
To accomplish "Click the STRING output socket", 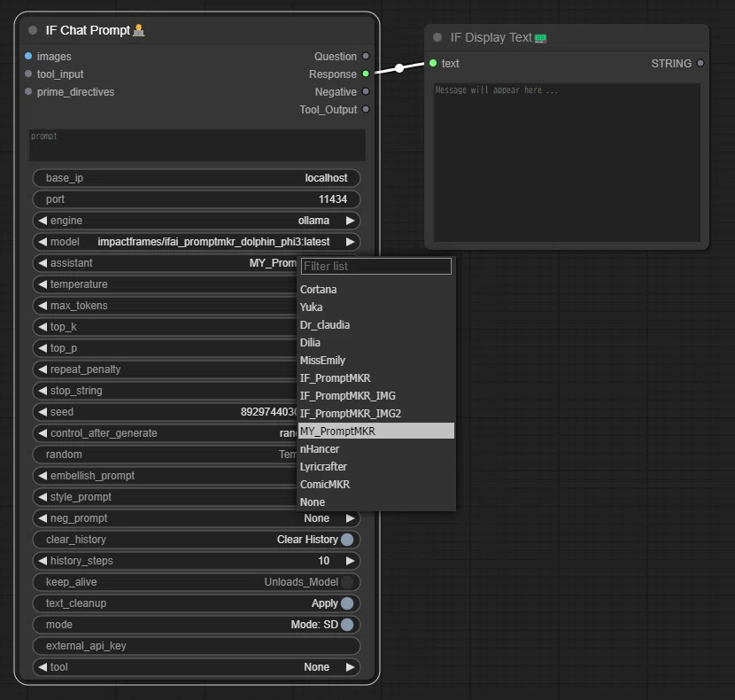I will tap(700, 63).
